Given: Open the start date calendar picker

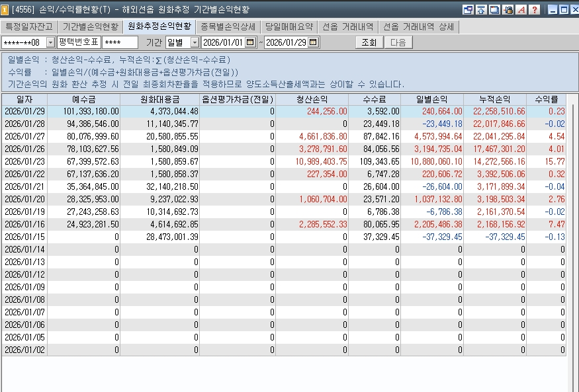Looking at the screenshot, I should [x=250, y=42].
